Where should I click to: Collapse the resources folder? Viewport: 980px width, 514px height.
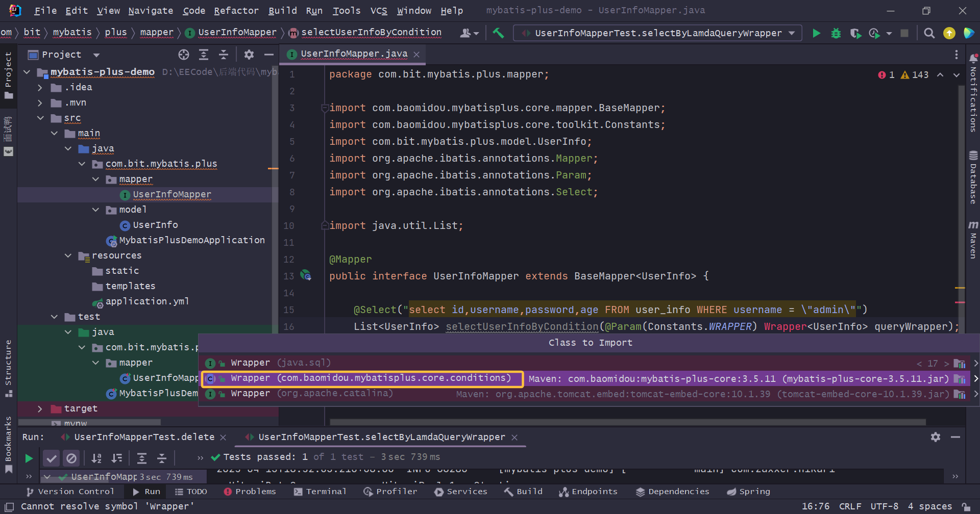point(67,255)
